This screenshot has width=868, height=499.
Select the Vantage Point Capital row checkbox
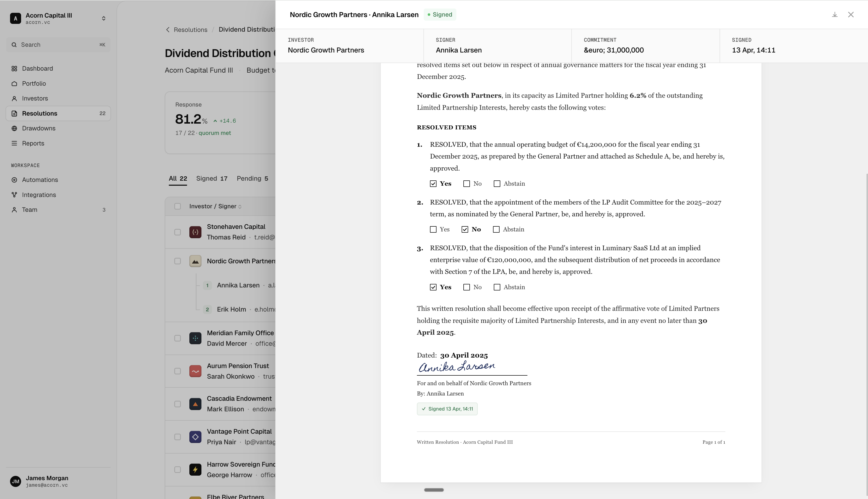tap(177, 437)
